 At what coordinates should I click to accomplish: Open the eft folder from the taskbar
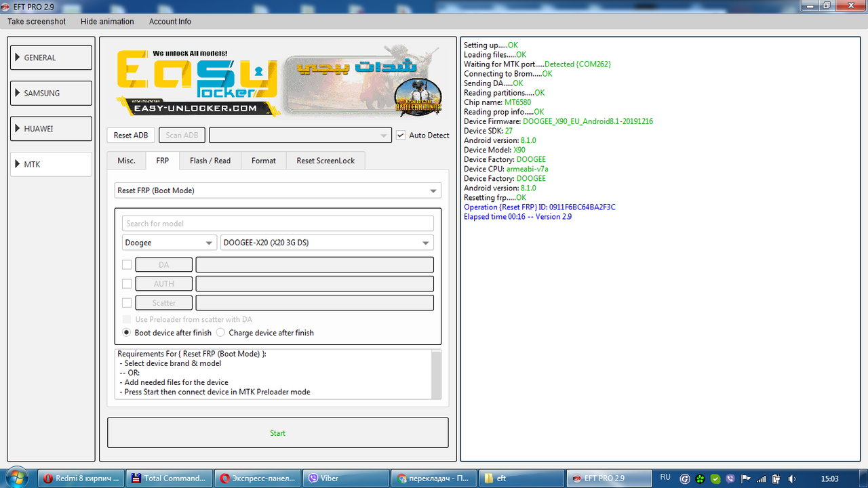(x=522, y=478)
